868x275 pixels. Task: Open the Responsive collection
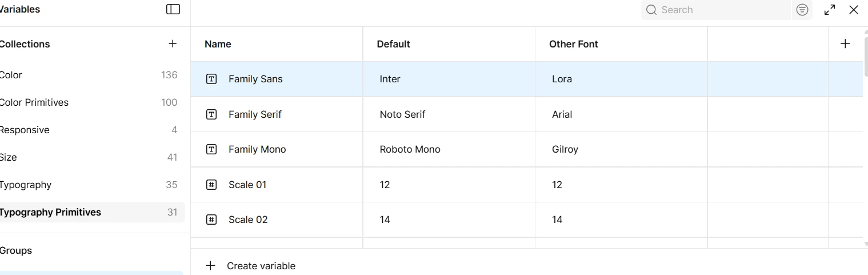coord(25,130)
